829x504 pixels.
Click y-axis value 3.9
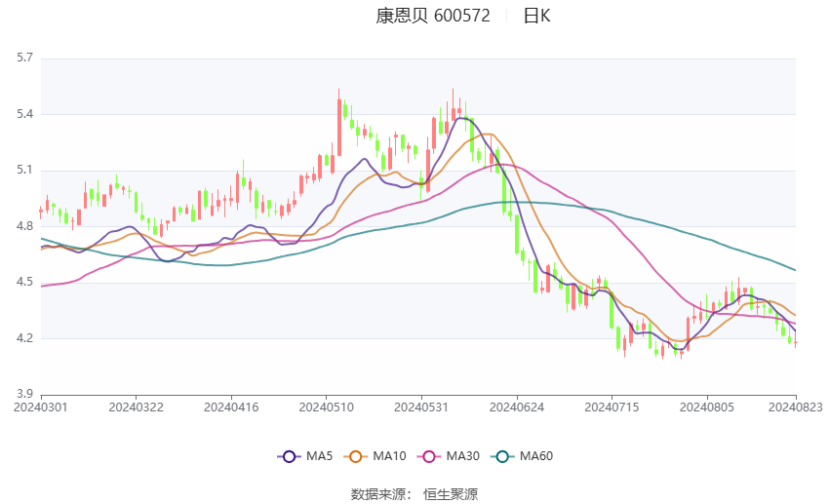click(24, 394)
